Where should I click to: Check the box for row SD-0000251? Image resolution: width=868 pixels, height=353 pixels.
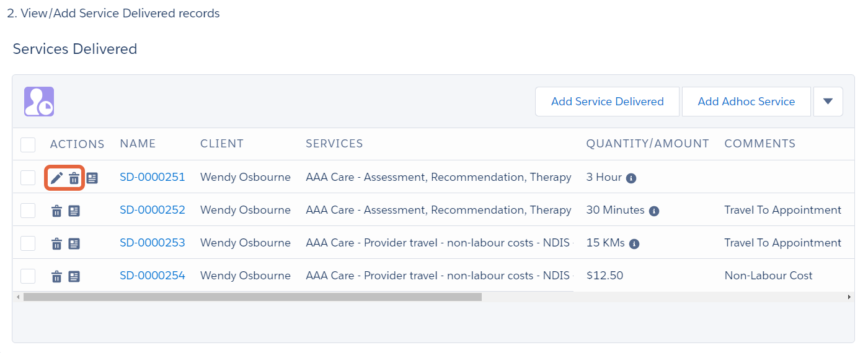pyautogui.click(x=28, y=178)
